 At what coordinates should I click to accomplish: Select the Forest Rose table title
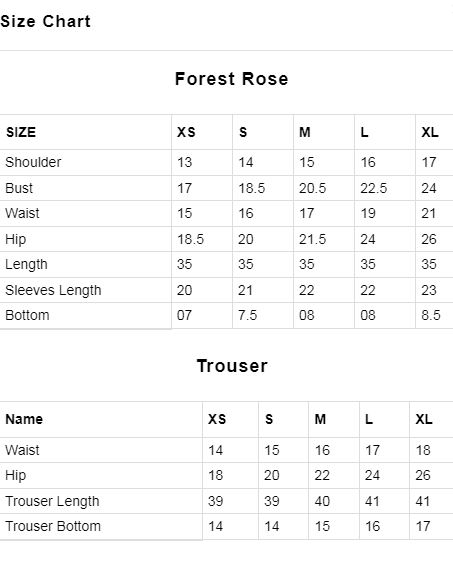tap(232, 78)
